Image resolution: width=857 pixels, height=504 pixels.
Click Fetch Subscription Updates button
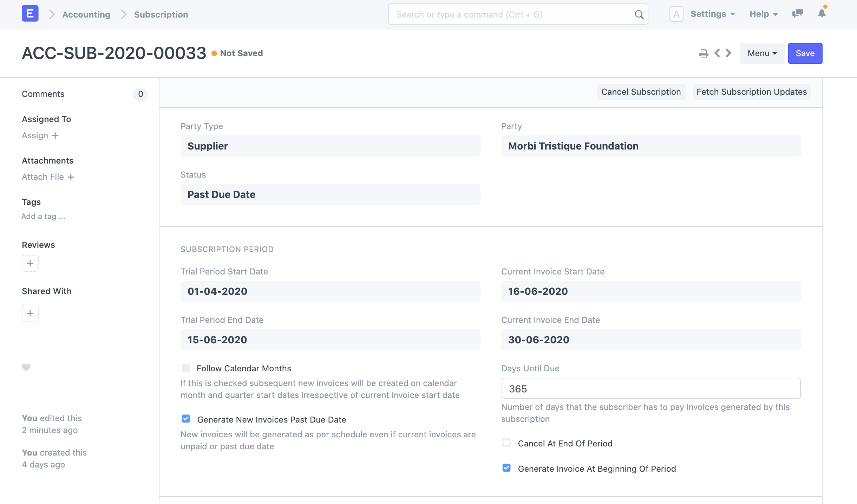(751, 92)
